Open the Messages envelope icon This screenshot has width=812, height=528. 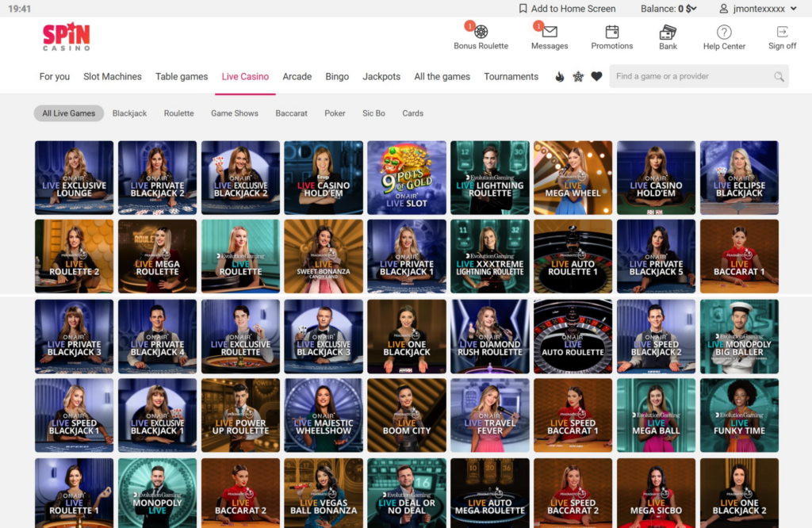(550, 32)
